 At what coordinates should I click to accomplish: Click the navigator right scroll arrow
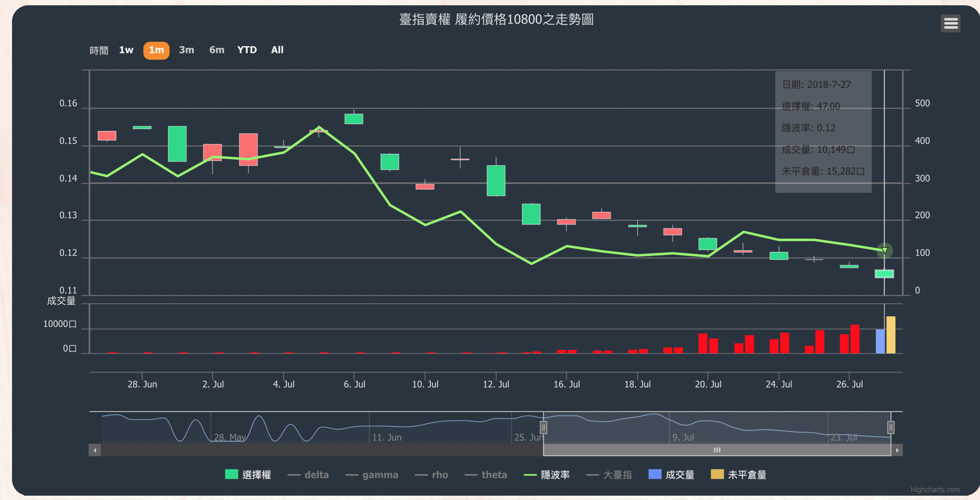(897, 450)
